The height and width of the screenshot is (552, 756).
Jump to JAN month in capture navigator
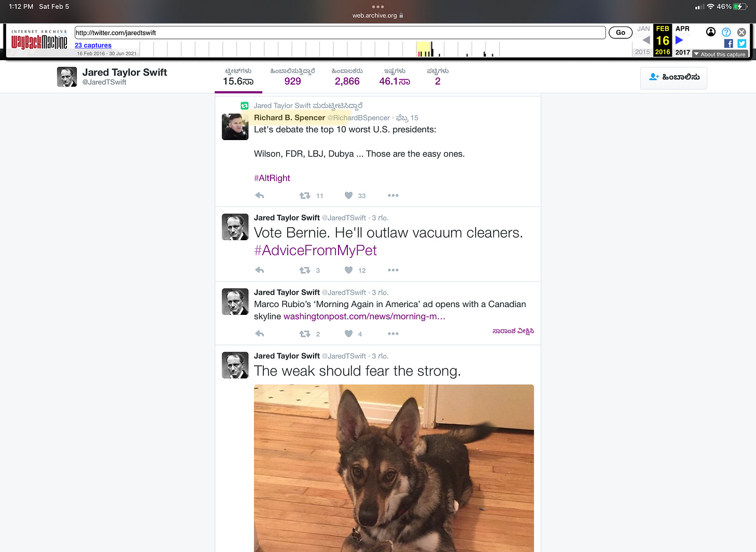pos(644,29)
